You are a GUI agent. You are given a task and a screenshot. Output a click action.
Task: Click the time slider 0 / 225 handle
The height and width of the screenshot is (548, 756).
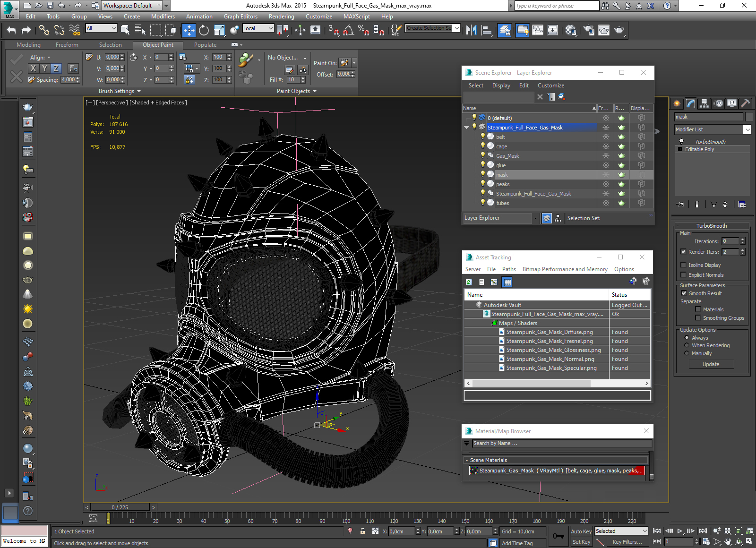120,507
